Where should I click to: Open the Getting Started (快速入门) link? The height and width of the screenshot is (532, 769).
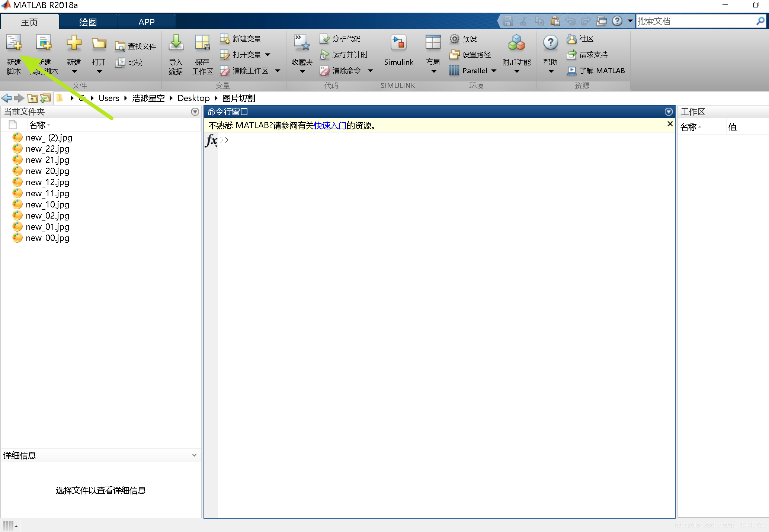[330, 126]
